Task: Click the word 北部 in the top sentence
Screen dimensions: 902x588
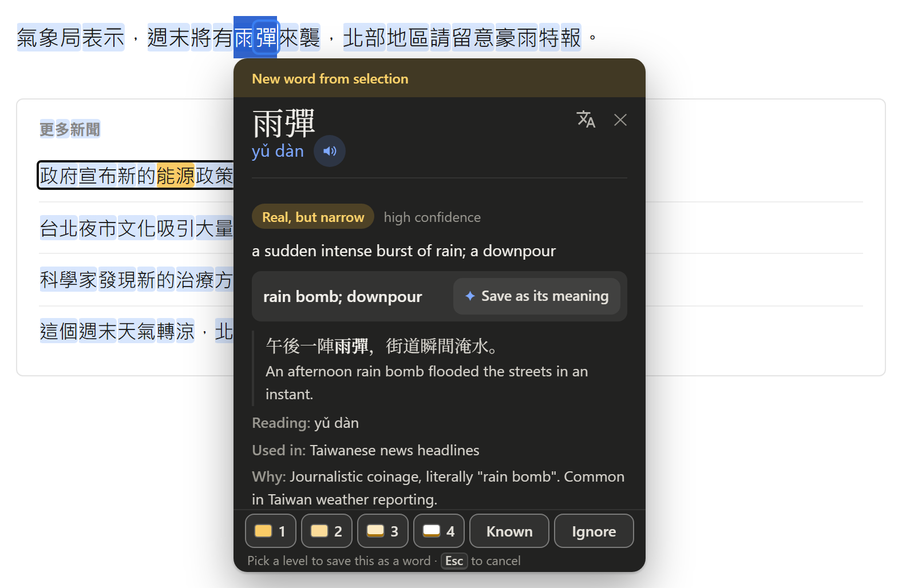Action: coord(365,38)
